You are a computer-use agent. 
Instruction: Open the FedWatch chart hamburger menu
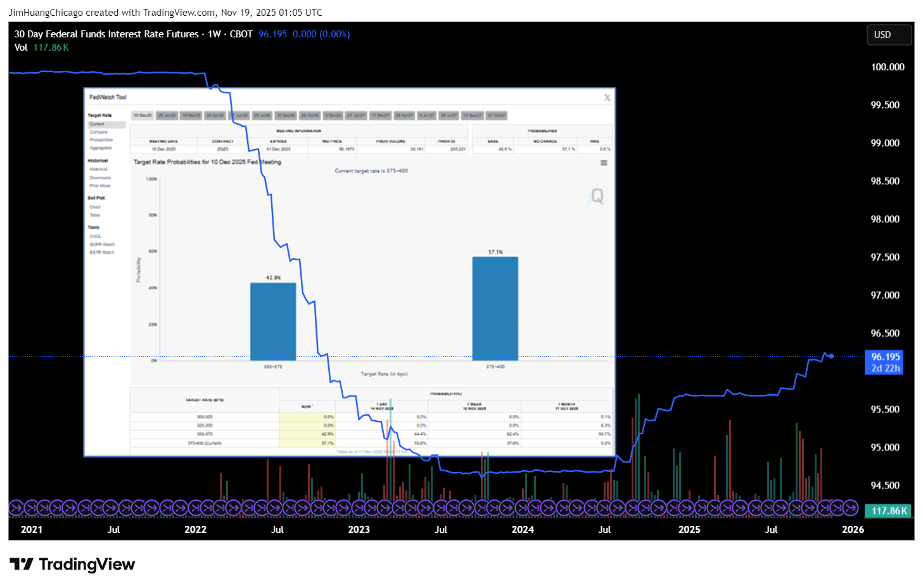coord(604,163)
